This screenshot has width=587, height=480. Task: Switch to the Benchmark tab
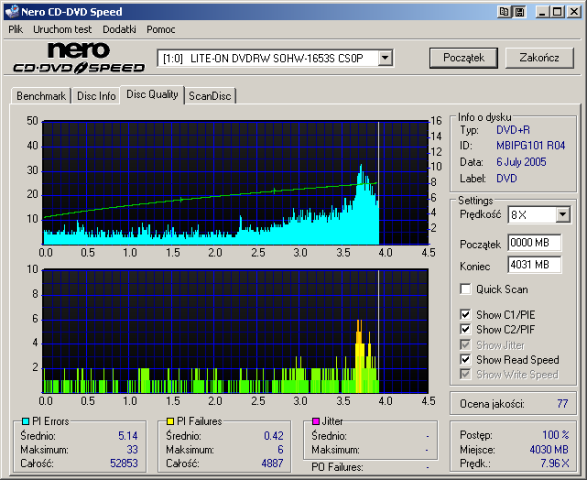pos(41,96)
